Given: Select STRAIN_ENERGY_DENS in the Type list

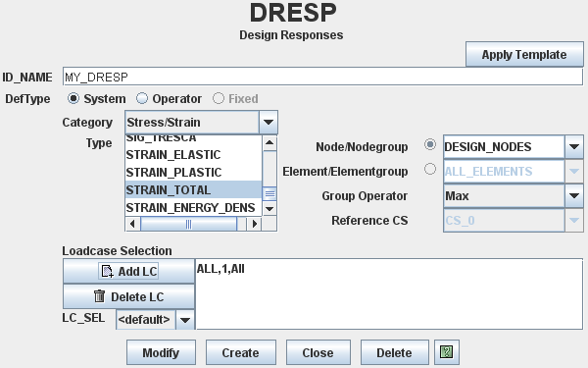Looking at the screenshot, I should (x=193, y=208).
